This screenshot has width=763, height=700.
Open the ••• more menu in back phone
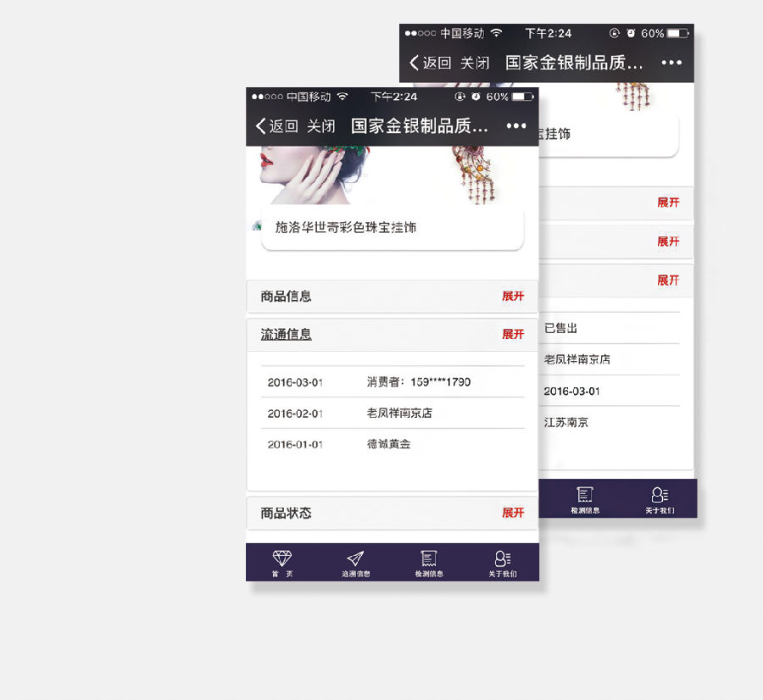[x=671, y=63]
